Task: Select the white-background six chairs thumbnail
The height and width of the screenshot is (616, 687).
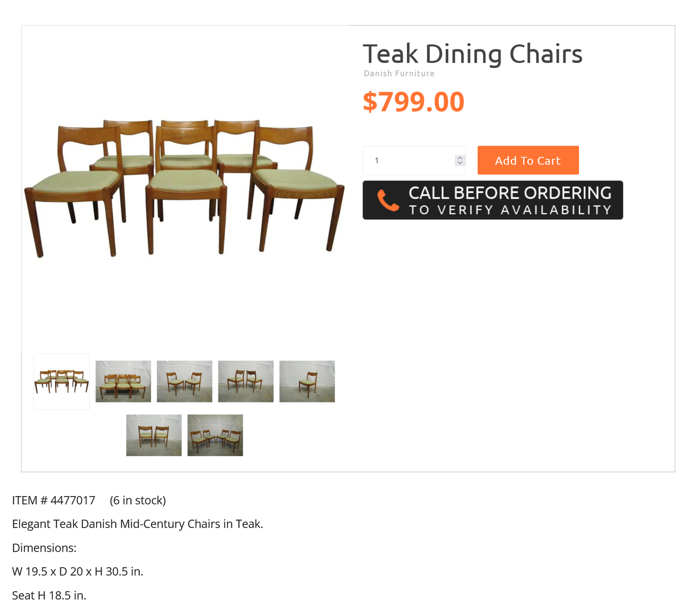Action: 62,381
